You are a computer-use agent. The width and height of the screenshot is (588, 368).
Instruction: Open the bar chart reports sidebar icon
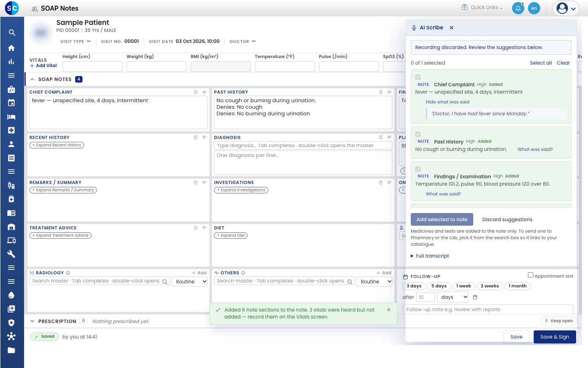(x=11, y=62)
